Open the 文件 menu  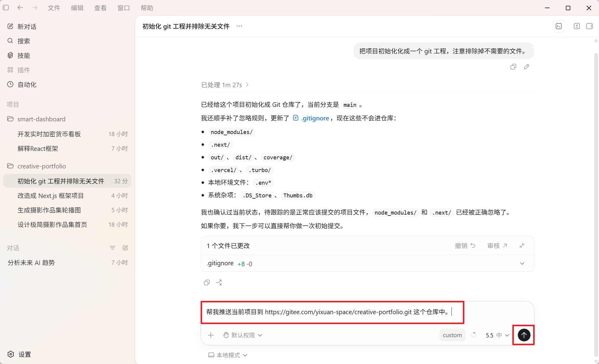tap(54, 8)
